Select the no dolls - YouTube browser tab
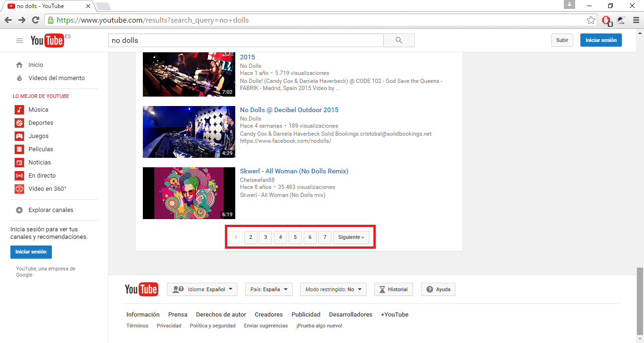The width and height of the screenshot is (644, 343). (x=47, y=6)
